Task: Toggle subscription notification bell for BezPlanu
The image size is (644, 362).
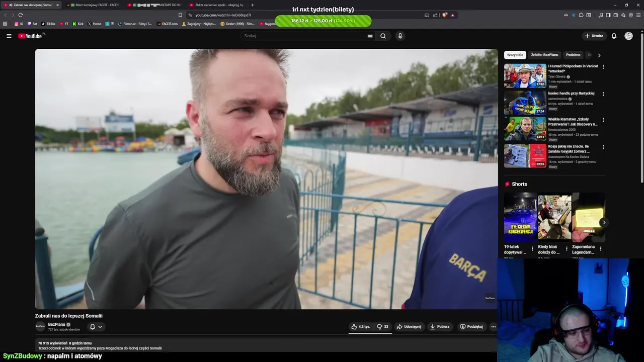Action: pos(96,327)
